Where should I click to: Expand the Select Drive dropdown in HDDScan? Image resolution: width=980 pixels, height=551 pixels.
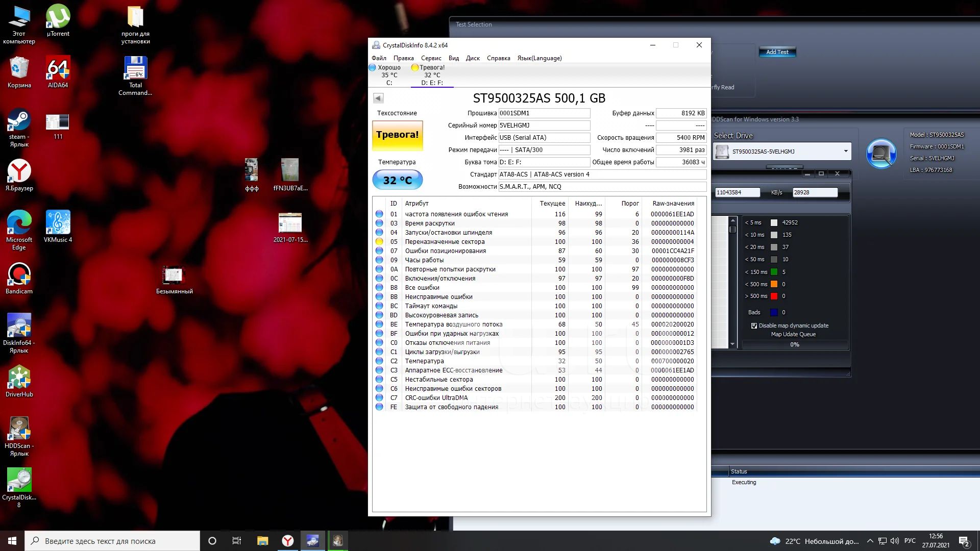845,152
